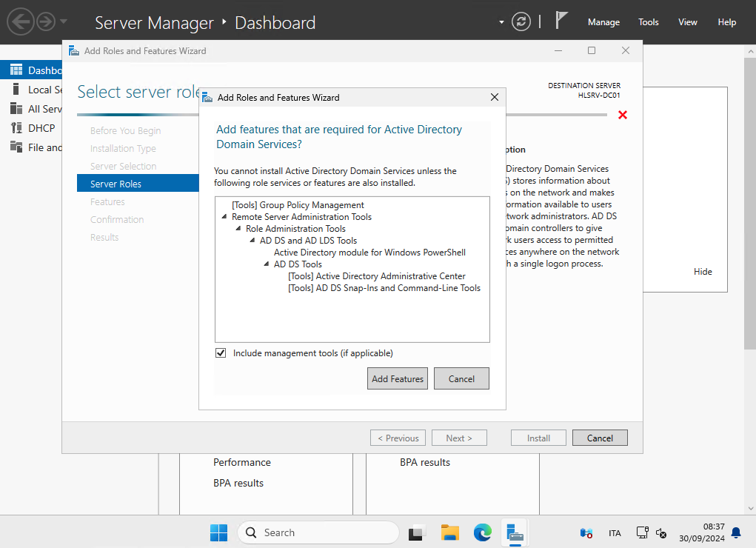
Task: Click the Add Features button
Action: click(398, 378)
